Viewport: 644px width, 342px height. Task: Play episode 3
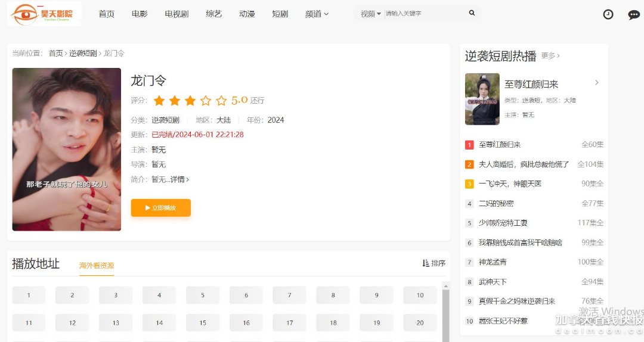116,295
